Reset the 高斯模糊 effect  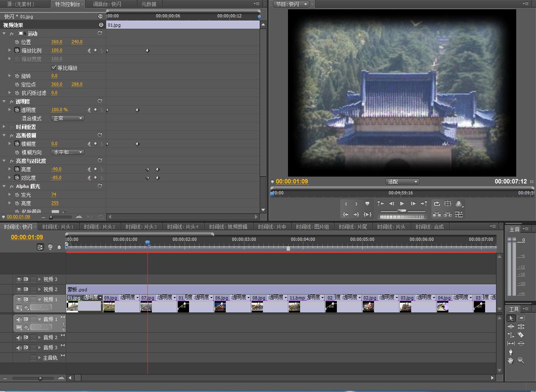coord(100,135)
